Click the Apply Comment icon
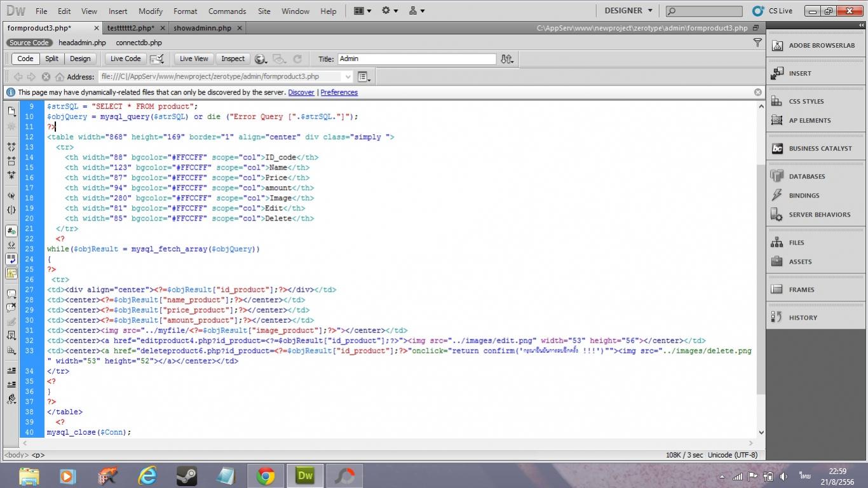 [11, 294]
